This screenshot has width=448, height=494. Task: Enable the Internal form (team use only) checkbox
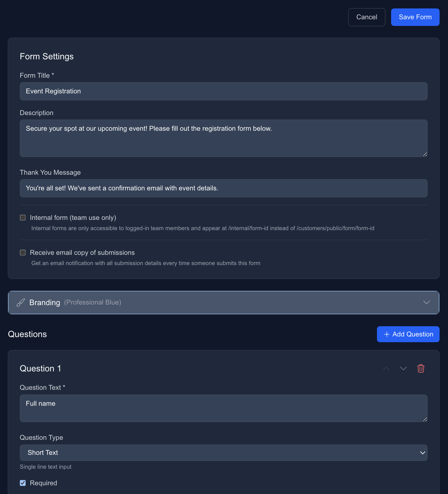click(23, 217)
